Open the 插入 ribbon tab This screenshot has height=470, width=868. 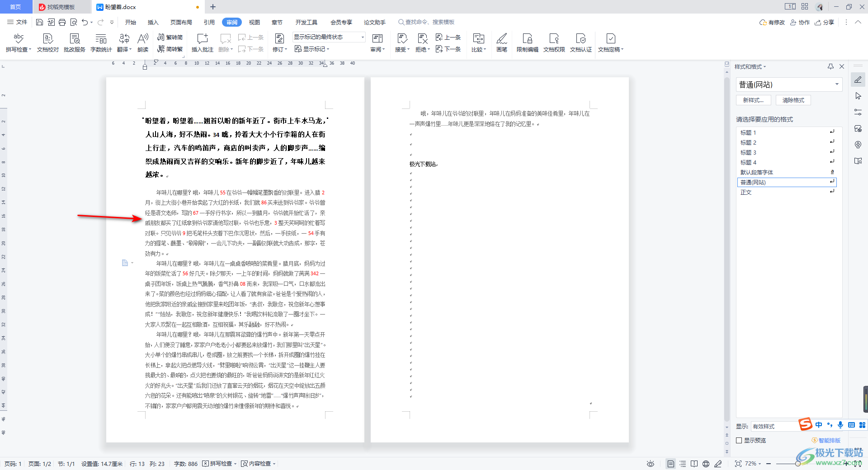coord(153,22)
